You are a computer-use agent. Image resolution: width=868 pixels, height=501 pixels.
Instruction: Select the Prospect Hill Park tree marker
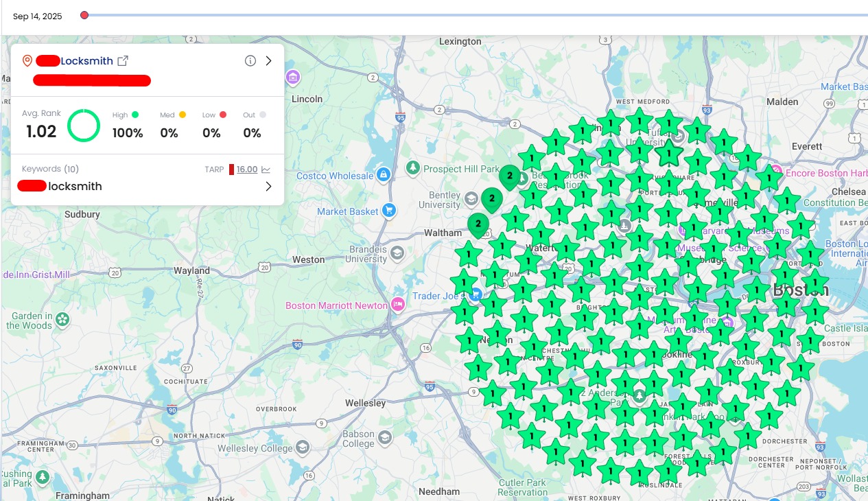[x=412, y=167]
